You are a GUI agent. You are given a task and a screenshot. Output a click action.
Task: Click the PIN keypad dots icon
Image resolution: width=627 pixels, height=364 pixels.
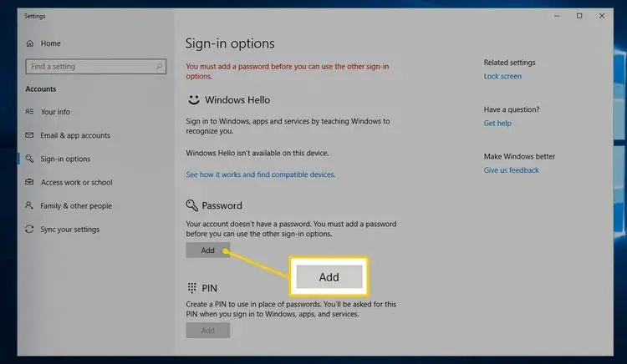[192, 288]
